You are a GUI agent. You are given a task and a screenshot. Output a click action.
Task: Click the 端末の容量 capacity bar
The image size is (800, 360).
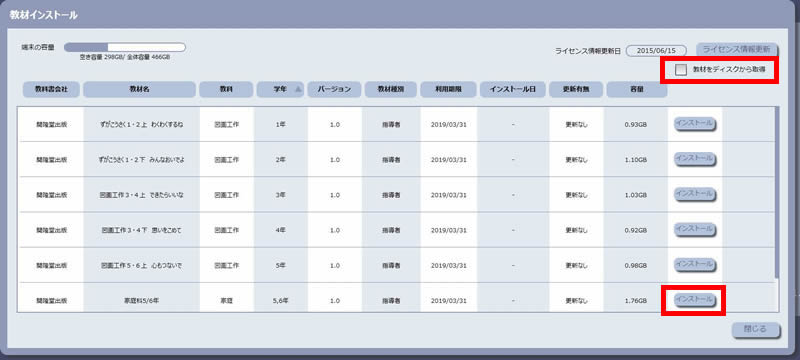pyautogui.click(x=124, y=47)
